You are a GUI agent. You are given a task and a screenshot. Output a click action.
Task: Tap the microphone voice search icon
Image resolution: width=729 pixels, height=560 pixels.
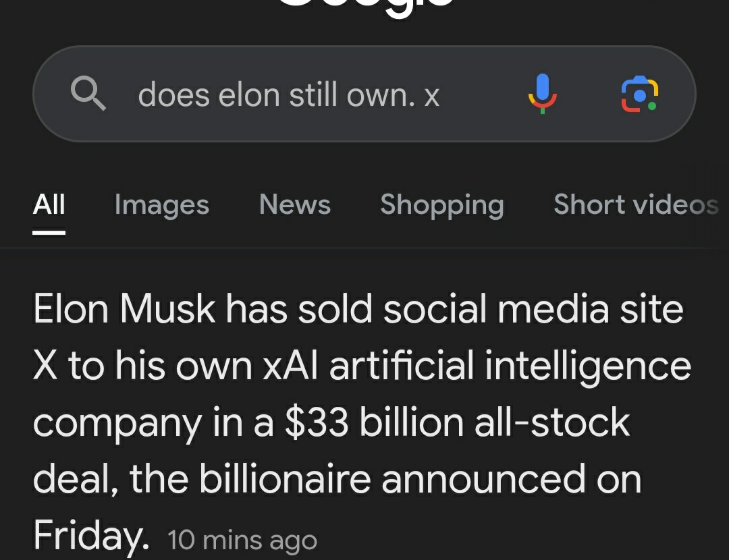[542, 94]
